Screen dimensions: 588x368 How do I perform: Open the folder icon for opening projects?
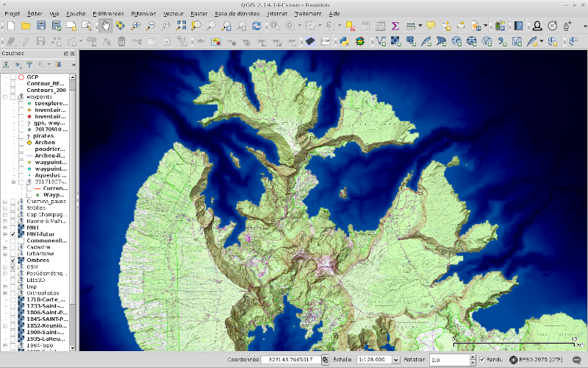point(26,26)
